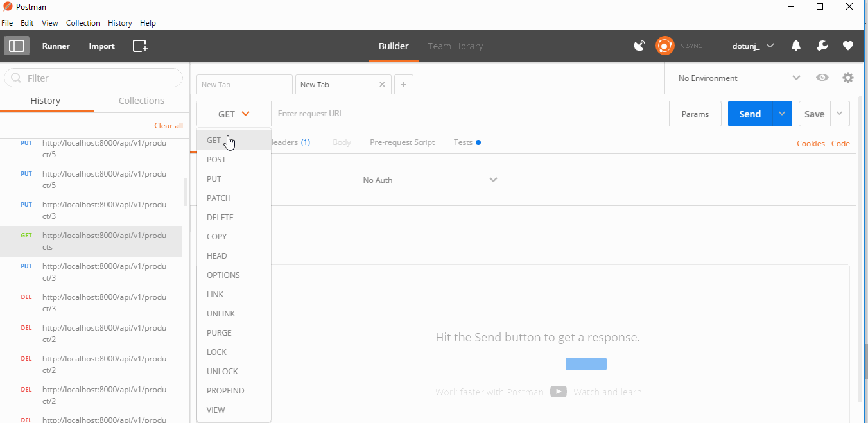Choose UNLINK from the method list
Viewport: 868px width, 423px height.
point(234,313)
